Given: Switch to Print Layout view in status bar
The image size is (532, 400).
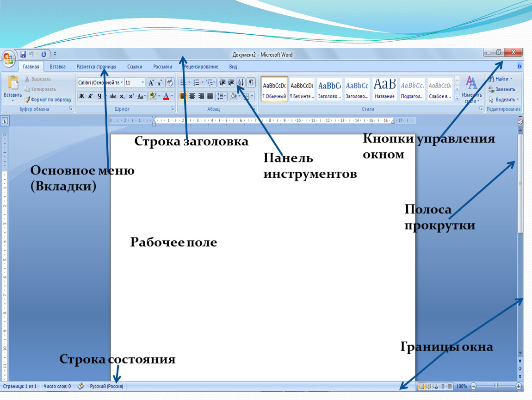Looking at the screenshot, I should coord(421,386).
